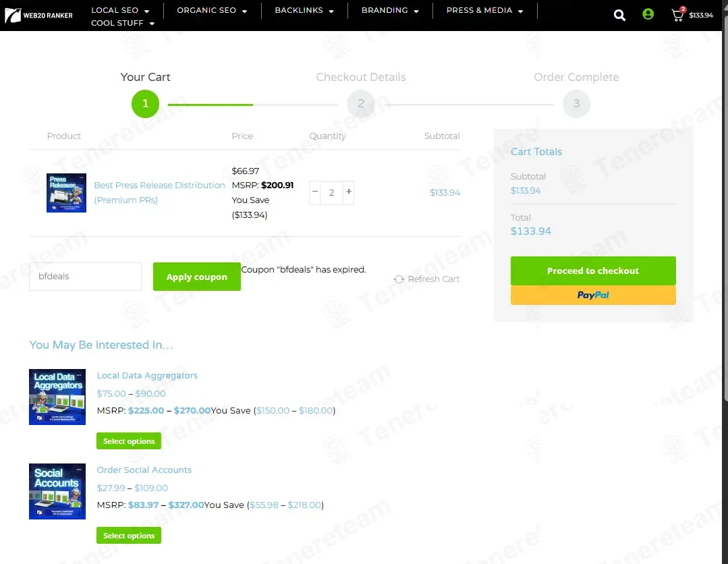Click the MSRP $200.91 price text
This screenshot has width=728, height=564.
(262, 186)
